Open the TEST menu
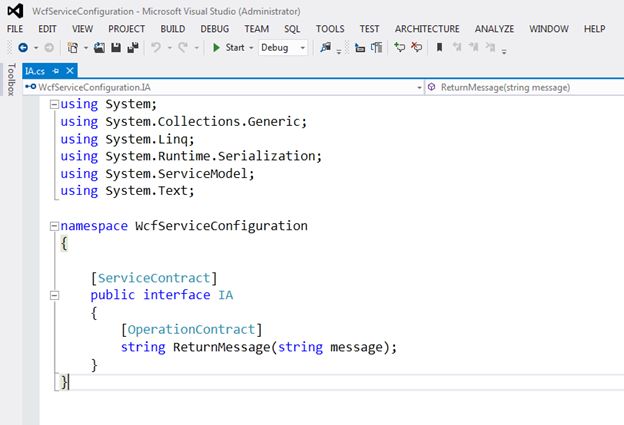 coord(369,29)
